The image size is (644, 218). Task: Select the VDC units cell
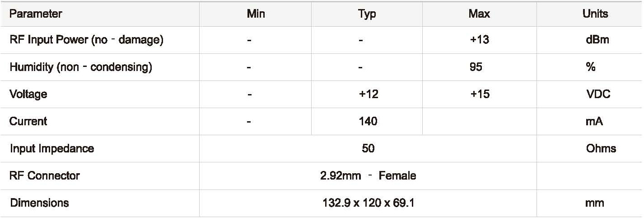point(597,94)
